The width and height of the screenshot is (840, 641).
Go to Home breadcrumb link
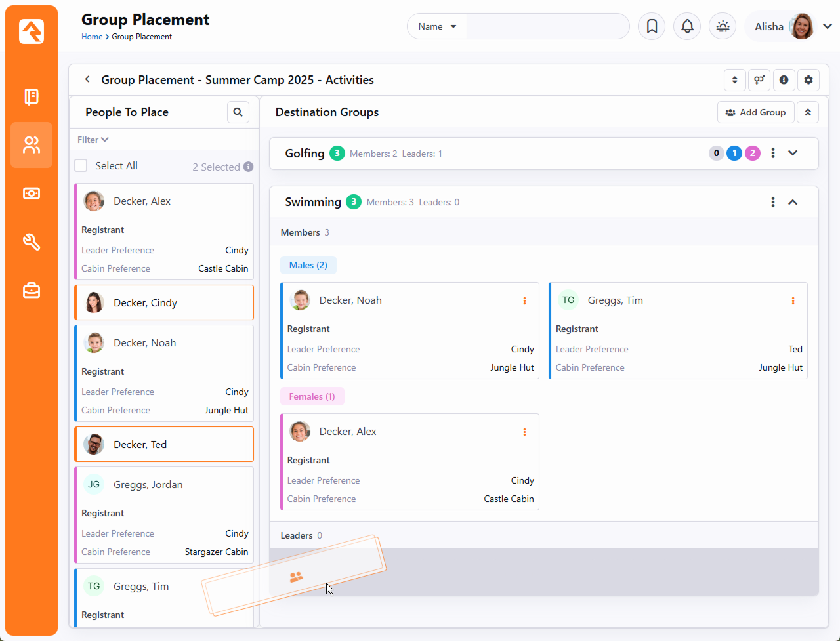92,37
